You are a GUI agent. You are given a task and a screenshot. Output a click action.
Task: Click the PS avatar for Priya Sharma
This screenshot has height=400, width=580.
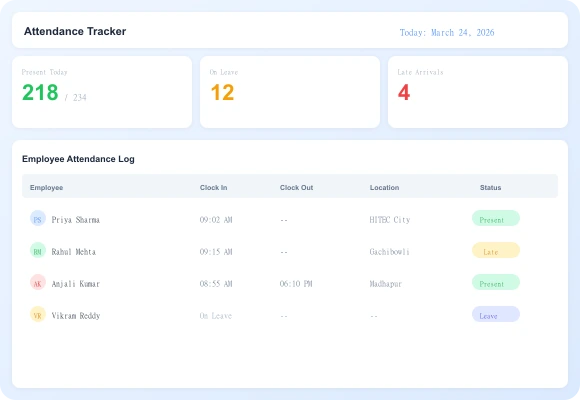(x=38, y=218)
